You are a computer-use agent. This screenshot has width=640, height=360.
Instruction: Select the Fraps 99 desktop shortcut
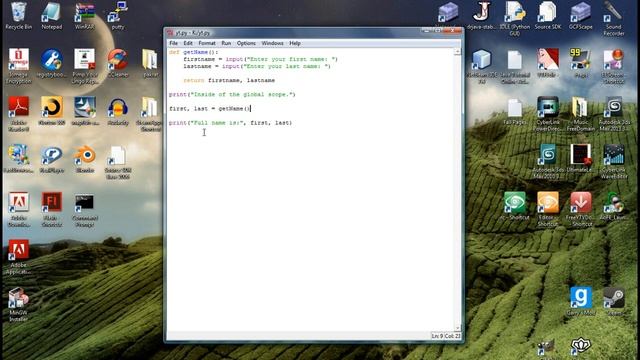[x=581, y=63]
